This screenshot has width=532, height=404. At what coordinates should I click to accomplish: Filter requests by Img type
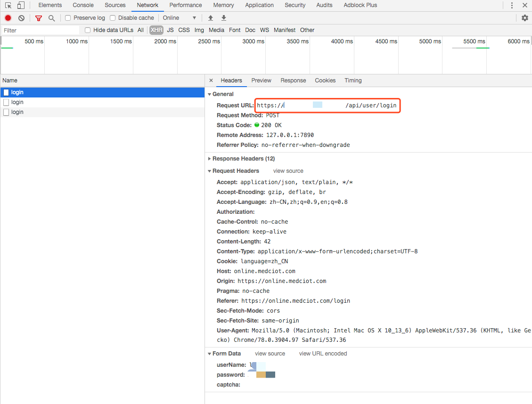199,30
